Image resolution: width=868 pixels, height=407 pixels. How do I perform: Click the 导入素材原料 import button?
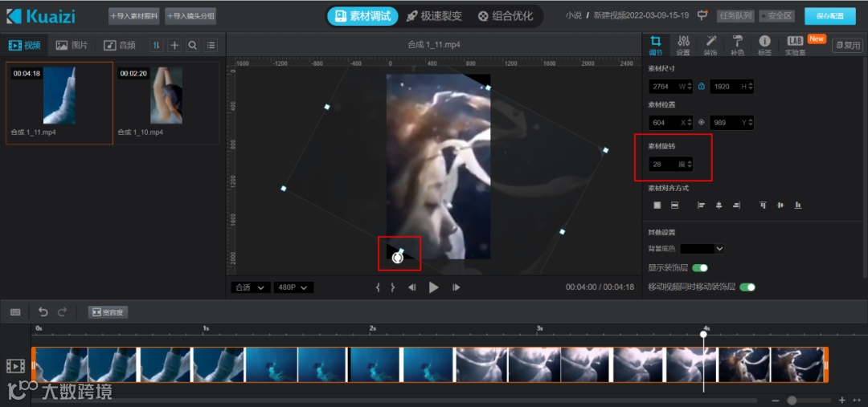[133, 16]
